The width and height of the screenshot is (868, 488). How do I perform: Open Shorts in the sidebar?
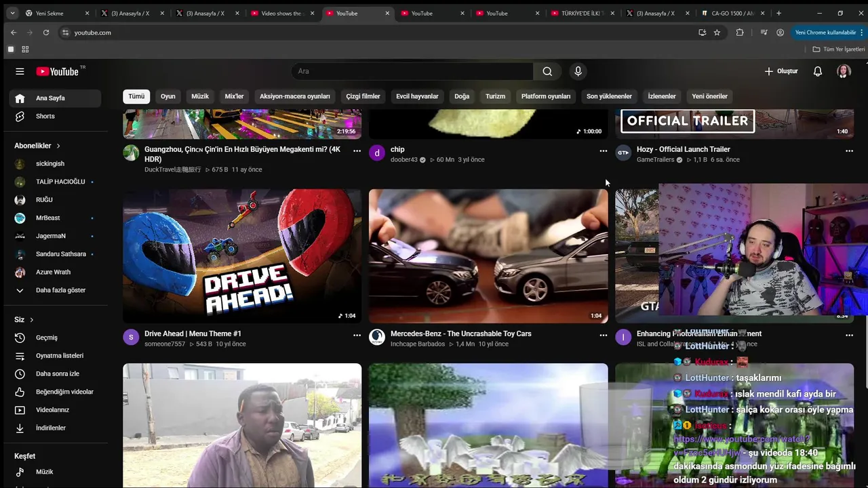coord(56,116)
